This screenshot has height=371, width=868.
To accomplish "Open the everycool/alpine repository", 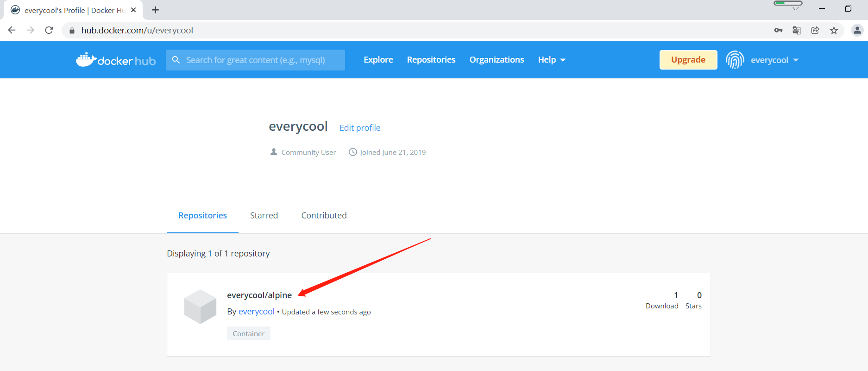I will tap(259, 295).
